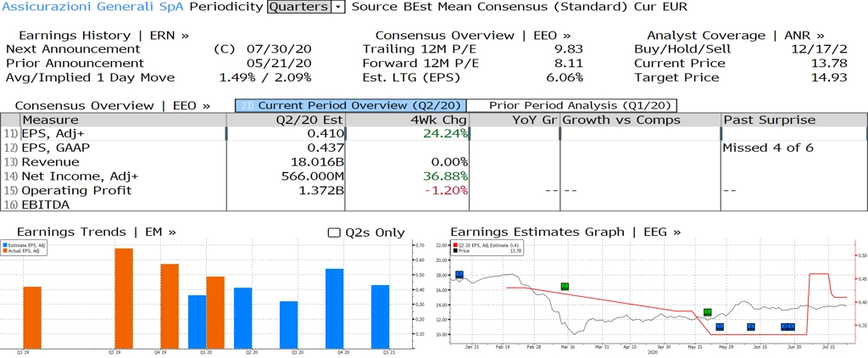
Task: Click the Past Surprise column header
Action: (793, 120)
